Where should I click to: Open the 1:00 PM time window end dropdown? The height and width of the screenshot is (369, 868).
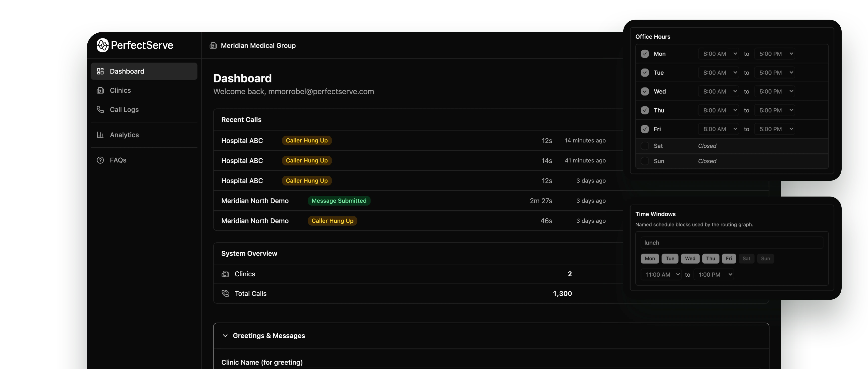[x=714, y=275]
